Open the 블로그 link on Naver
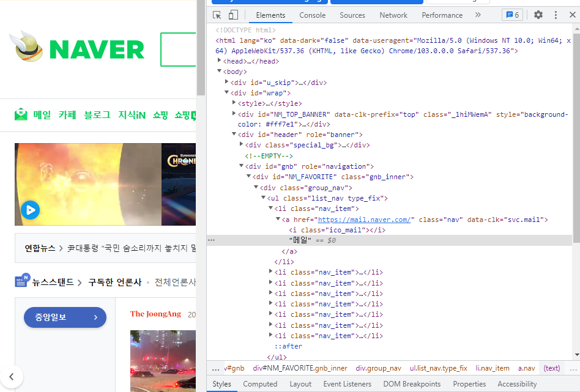This screenshot has width=580, height=392. pyautogui.click(x=97, y=115)
